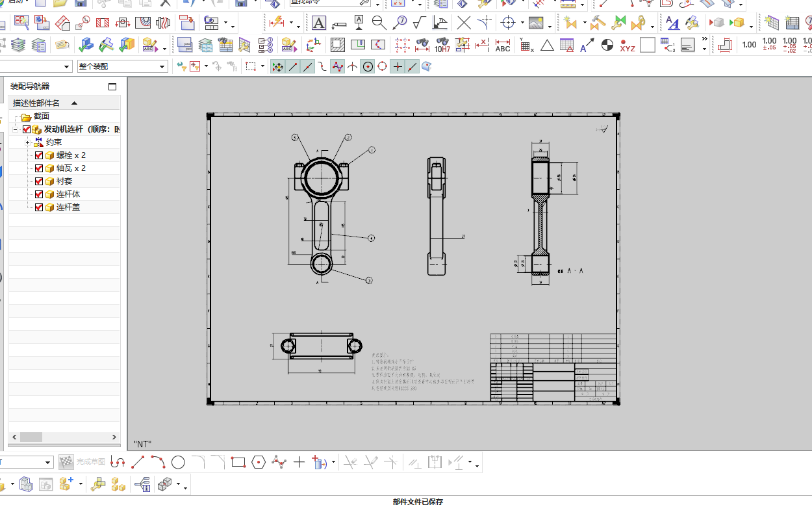Toggle the 连杆盖 component checkbox

tap(39, 207)
